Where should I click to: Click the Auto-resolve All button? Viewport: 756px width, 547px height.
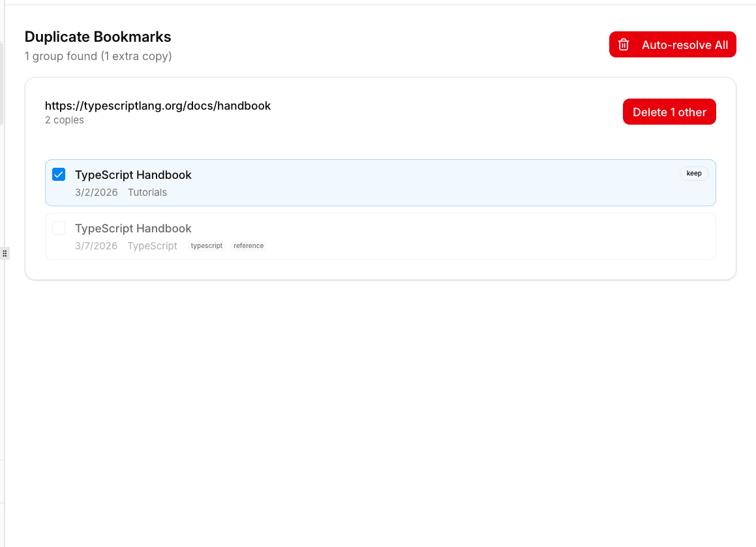(673, 44)
